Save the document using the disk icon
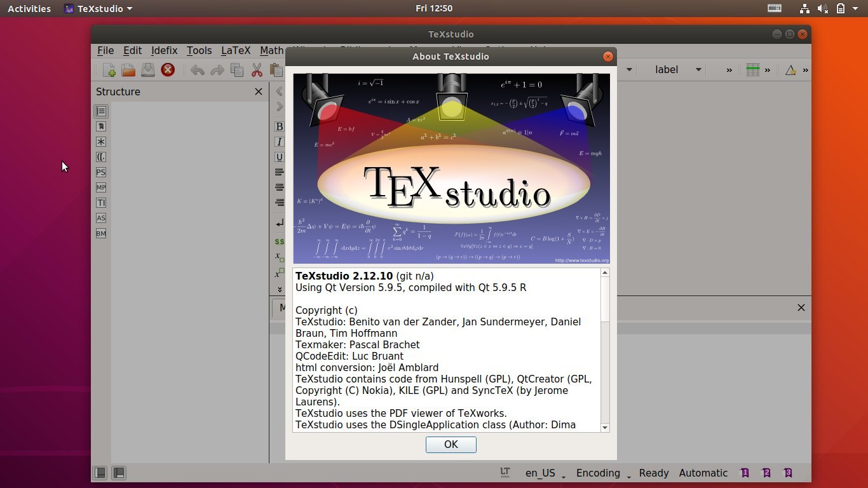Screen dimensions: 868x488 [x=148, y=70]
